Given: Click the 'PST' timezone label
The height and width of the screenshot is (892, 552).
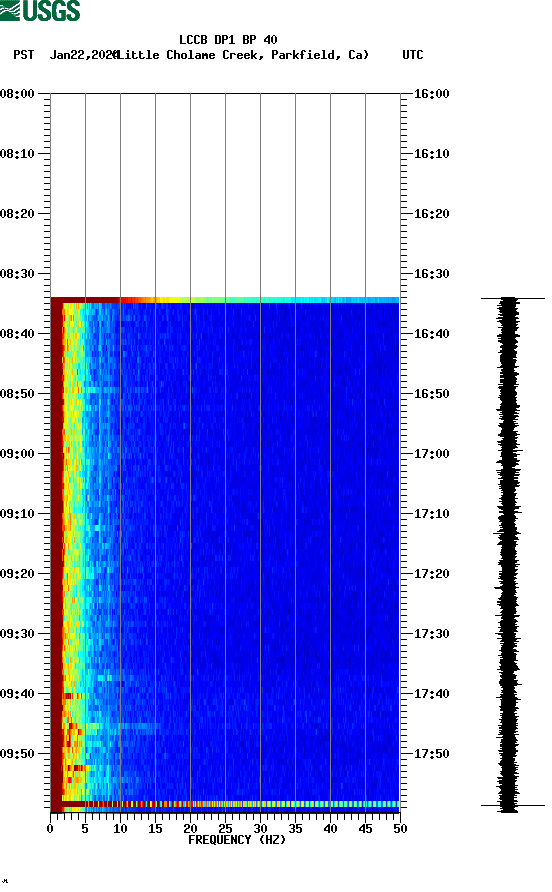Looking at the screenshot, I should (x=23, y=55).
